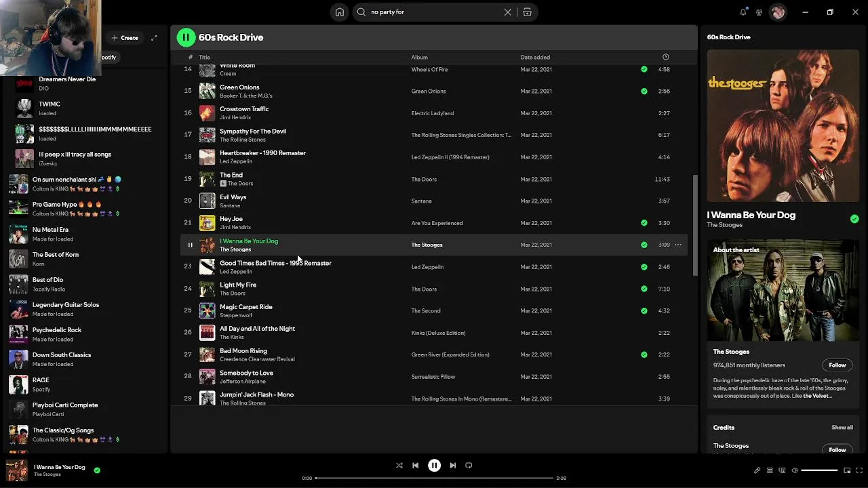This screenshot has height=488, width=868.
Task: Sort by the Album column header
Action: click(x=419, y=57)
